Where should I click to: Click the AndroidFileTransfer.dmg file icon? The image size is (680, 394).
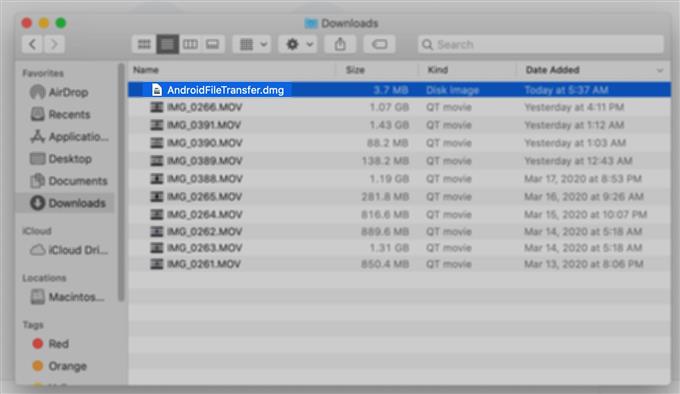[157, 90]
